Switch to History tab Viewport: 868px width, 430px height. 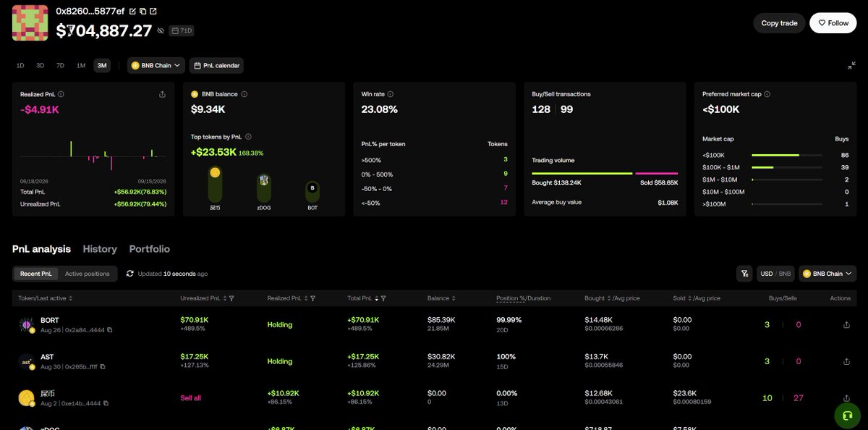(100, 249)
